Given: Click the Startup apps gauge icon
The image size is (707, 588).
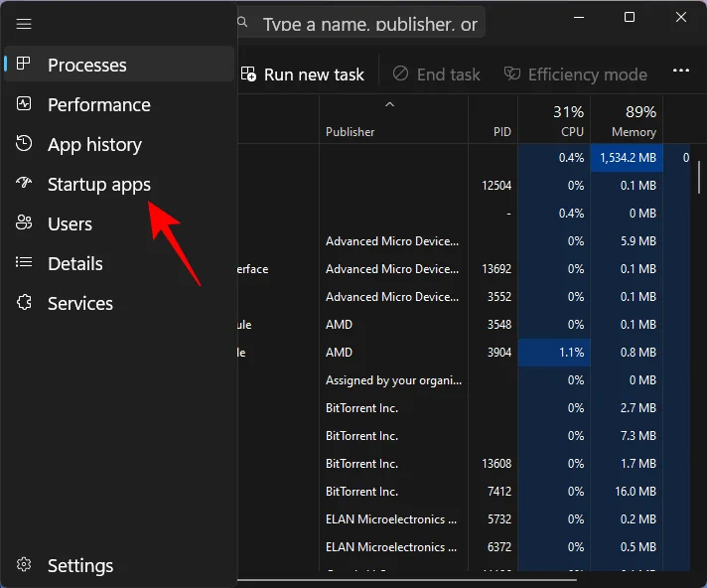Looking at the screenshot, I should (24, 183).
